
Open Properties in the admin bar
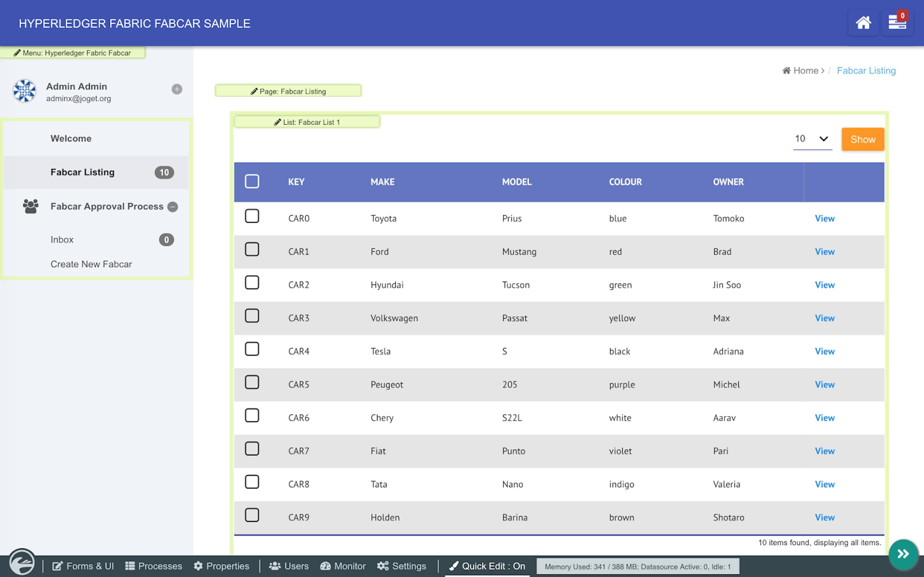[x=221, y=566]
